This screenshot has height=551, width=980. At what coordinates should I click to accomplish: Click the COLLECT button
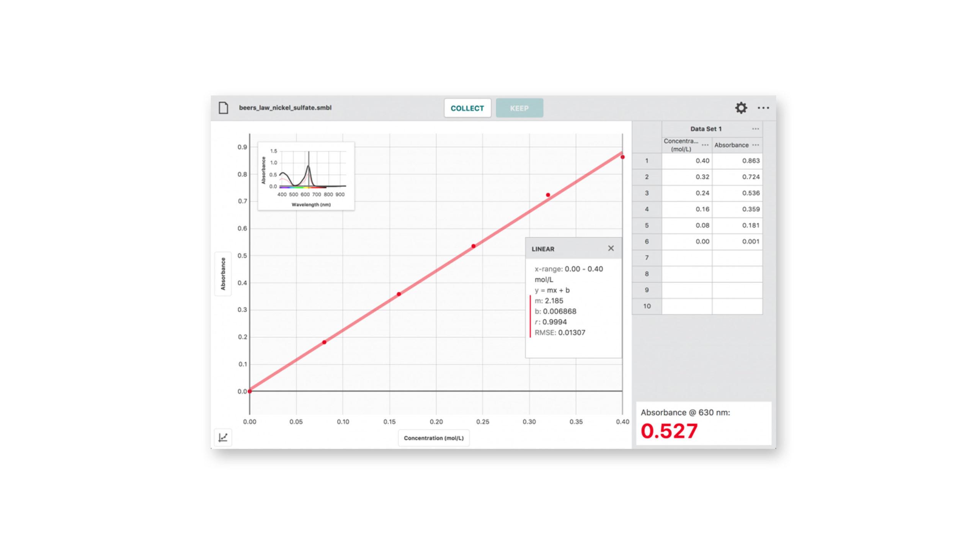[x=467, y=108]
